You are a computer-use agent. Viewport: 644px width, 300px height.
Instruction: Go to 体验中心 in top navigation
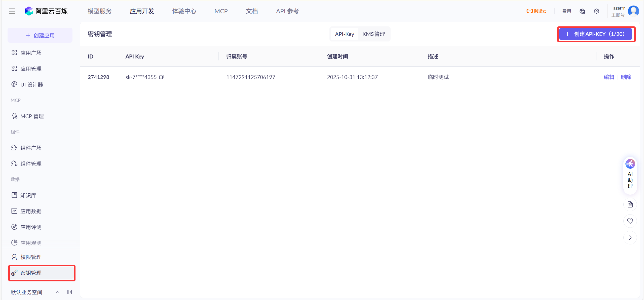pyautogui.click(x=184, y=11)
